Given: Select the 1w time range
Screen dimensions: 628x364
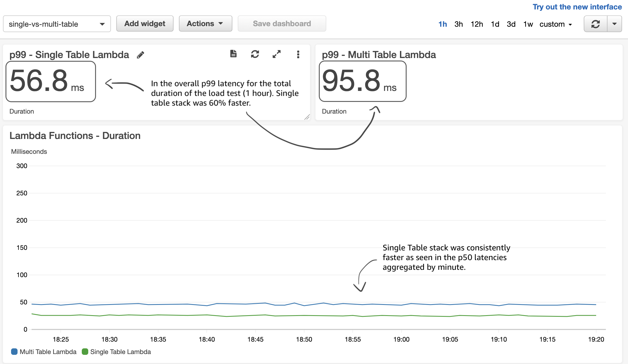Looking at the screenshot, I should tap(528, 24).
